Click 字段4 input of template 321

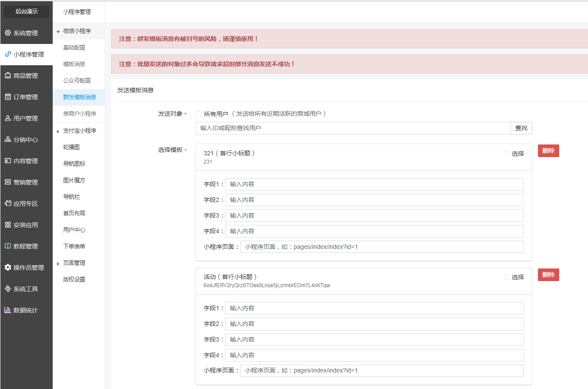pyautogui.click(x=375, y=231)
